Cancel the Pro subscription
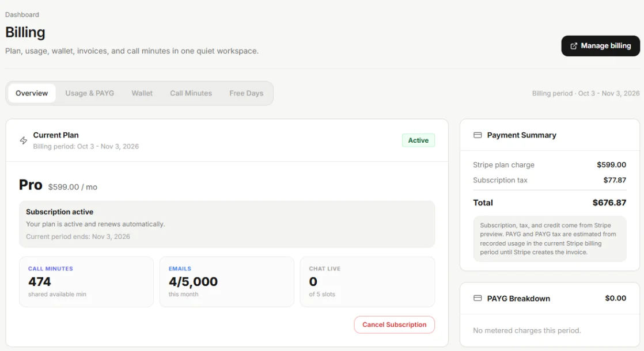The height and width of the screenshot is (351, 644). pyautogui.click(x=394, y=325)
